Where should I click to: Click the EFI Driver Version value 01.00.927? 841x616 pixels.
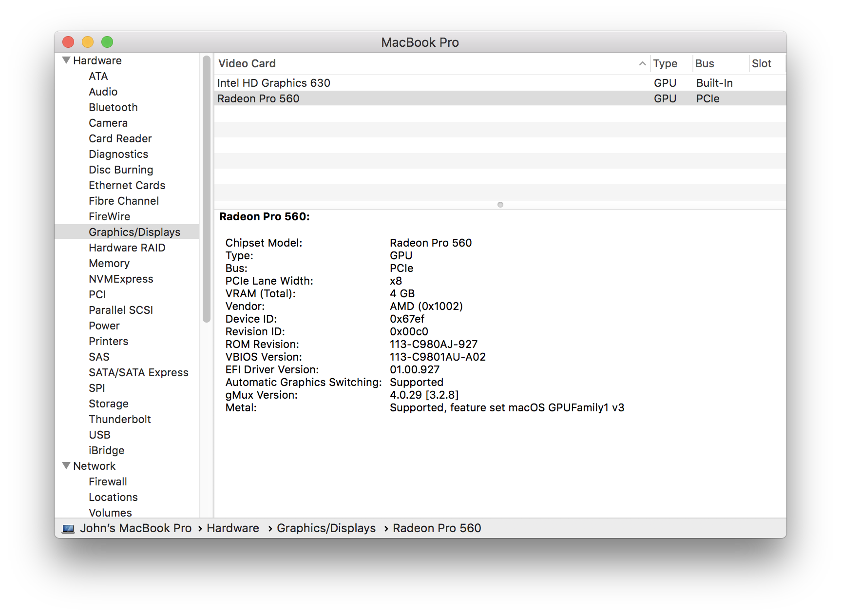coord(415,369)
